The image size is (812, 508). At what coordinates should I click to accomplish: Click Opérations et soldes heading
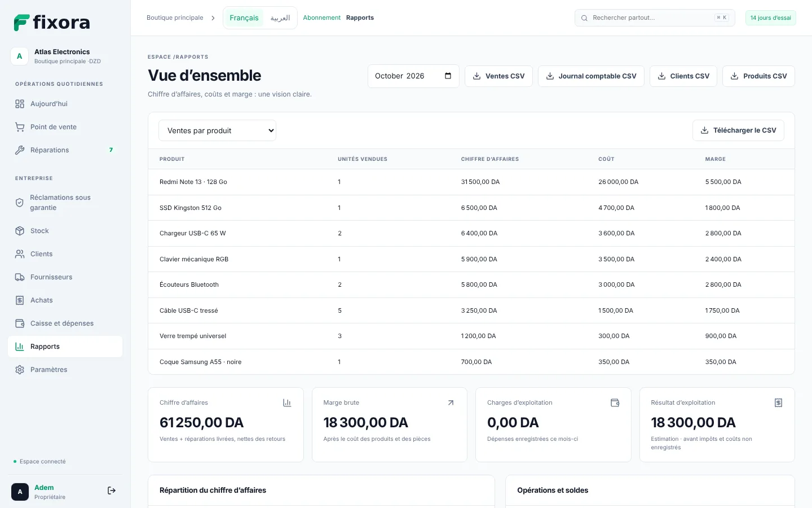tap(553, 491)
